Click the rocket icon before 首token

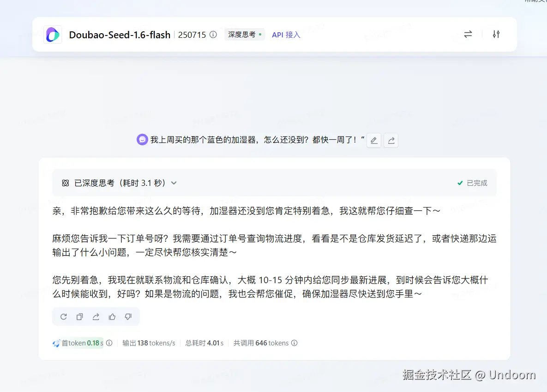(x=56, y=343)
